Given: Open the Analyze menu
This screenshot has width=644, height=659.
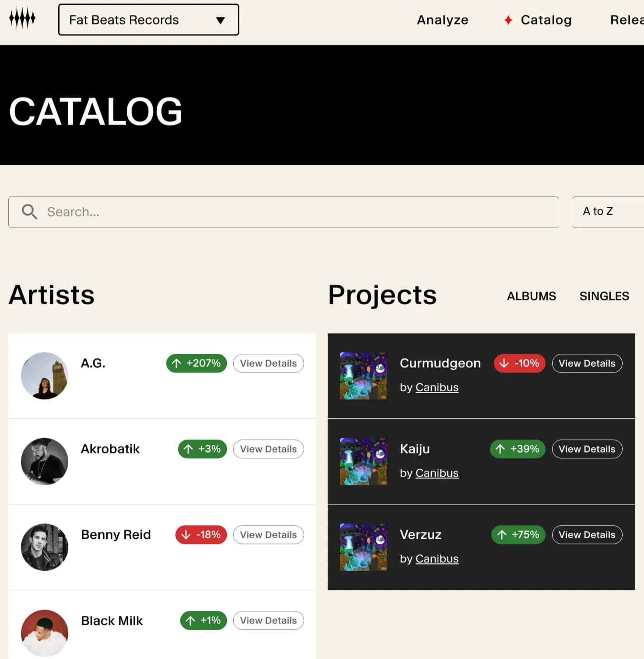Looking at the screenshot, I should point(443,20).
